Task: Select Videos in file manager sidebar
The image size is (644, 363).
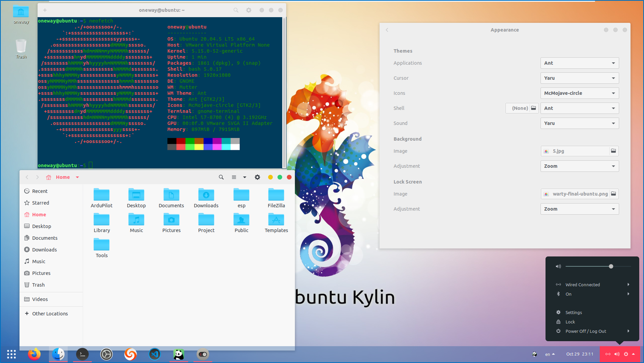Action: 51,299
